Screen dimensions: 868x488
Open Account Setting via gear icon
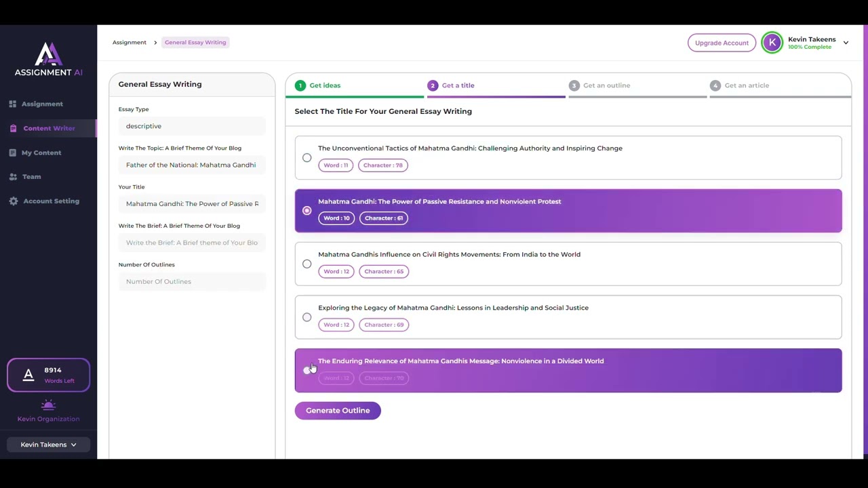[x=13, y=201]
